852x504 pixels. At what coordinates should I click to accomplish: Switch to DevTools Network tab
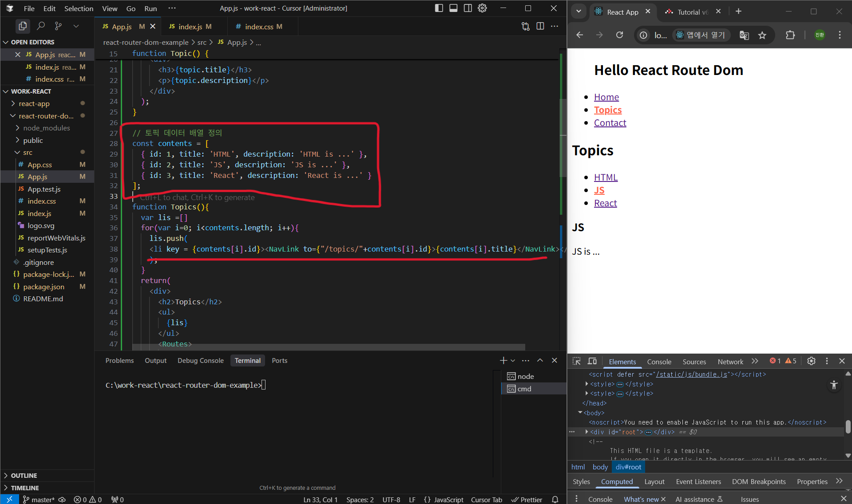click(730, 362)
